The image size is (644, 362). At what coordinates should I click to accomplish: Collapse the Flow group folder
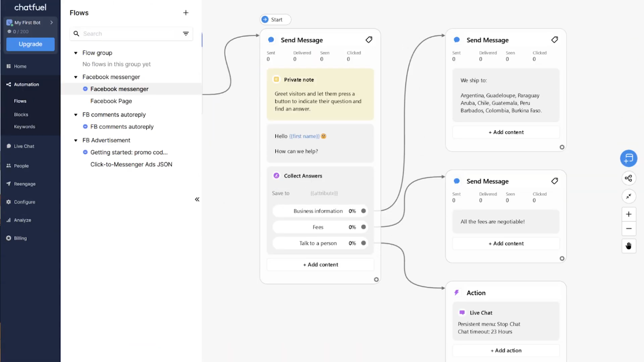pos(76,53)
